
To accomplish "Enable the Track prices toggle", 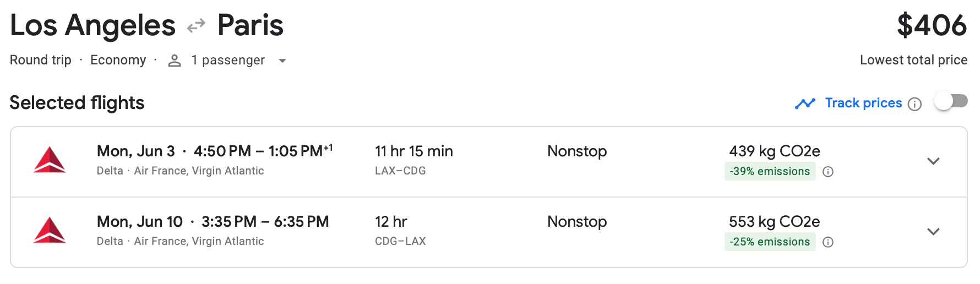I will tap(951, 101).
